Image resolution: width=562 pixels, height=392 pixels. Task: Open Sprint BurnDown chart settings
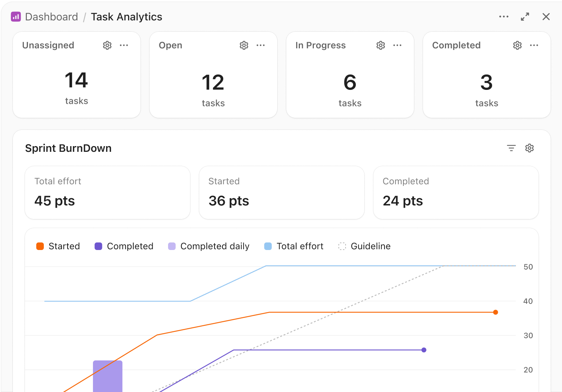click(530, 148)
